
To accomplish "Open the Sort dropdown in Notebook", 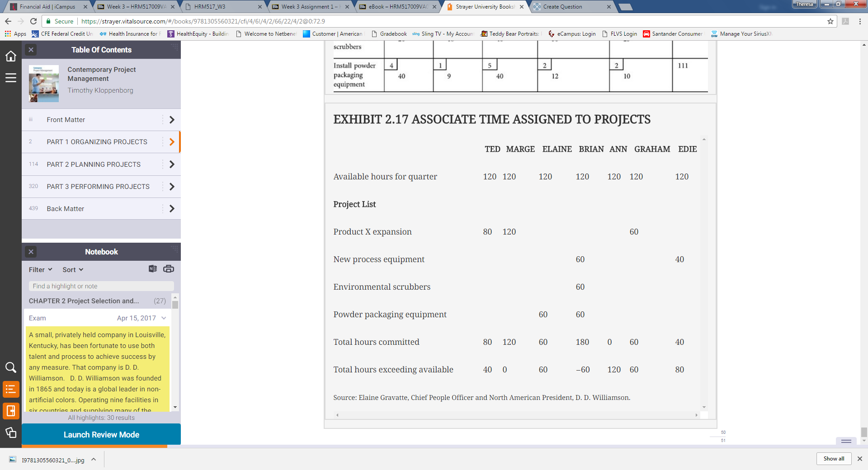I will click(72, 269).
